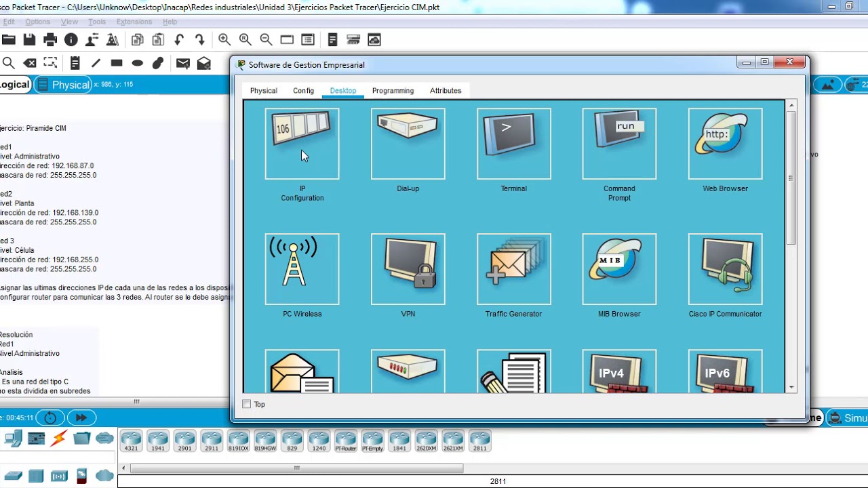Image resolution: width=868 pixels, height=488 pixels.
Task: Open the Email envelope app
Action: pyautogui.click(x=302, y=371)
